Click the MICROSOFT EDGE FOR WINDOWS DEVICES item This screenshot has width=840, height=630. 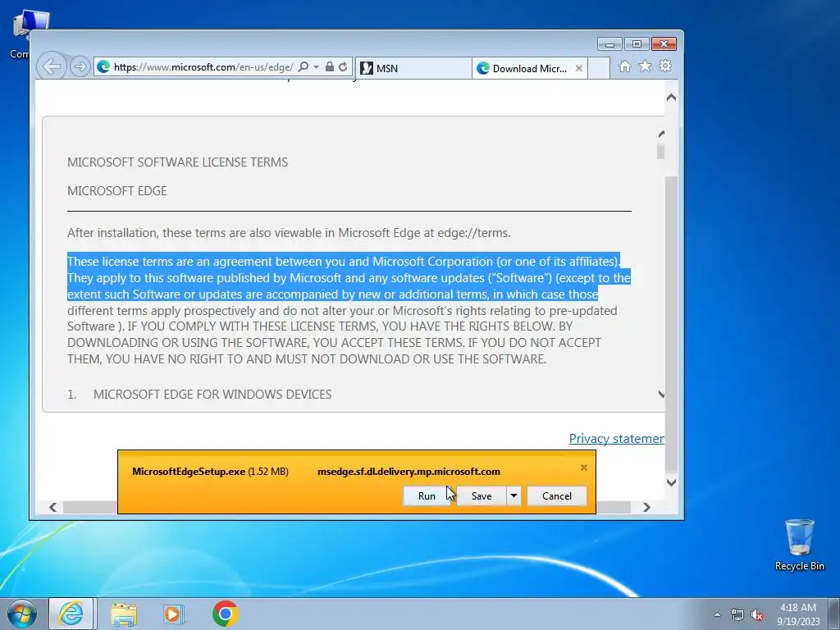(212, 395)
